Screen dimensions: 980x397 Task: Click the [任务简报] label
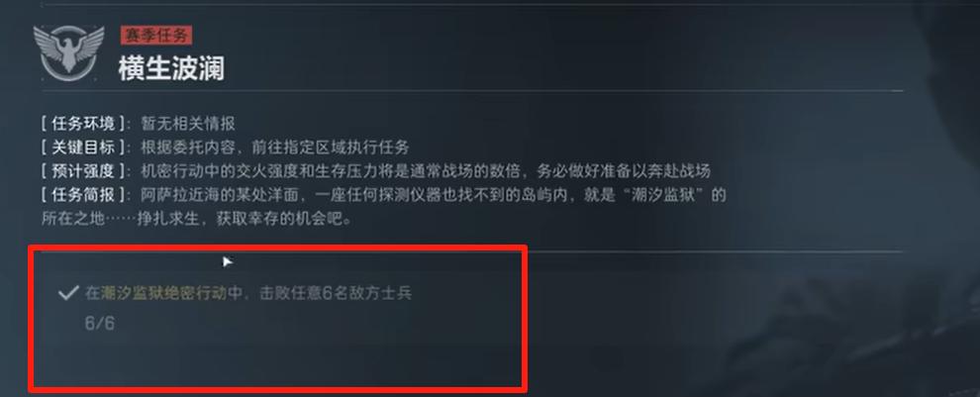point(83,195)
